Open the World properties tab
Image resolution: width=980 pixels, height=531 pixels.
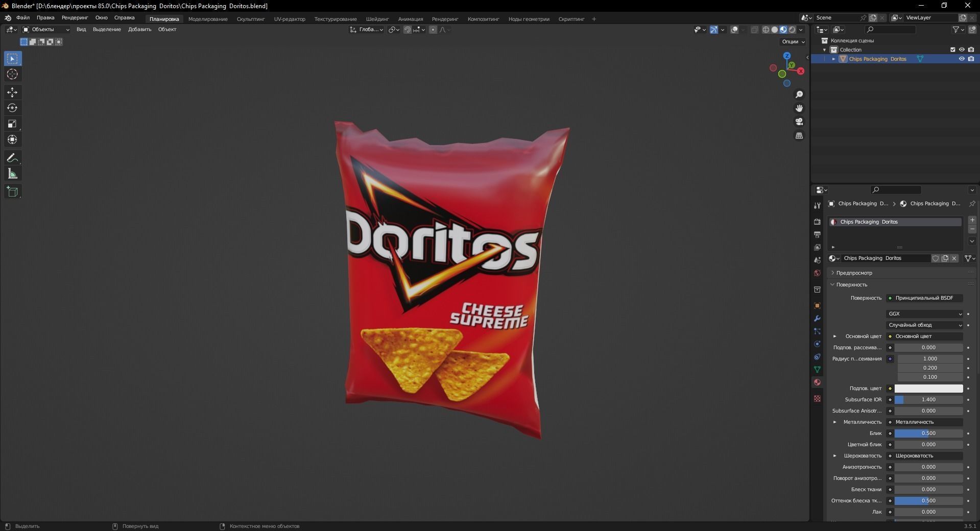tap(817, 273)
